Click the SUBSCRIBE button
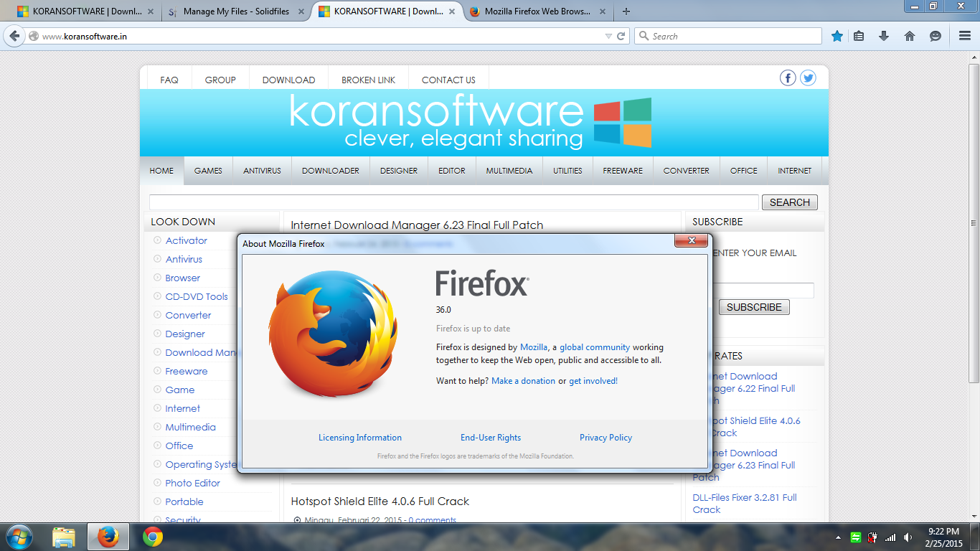The image size is (980, 551). pos(754,307)
